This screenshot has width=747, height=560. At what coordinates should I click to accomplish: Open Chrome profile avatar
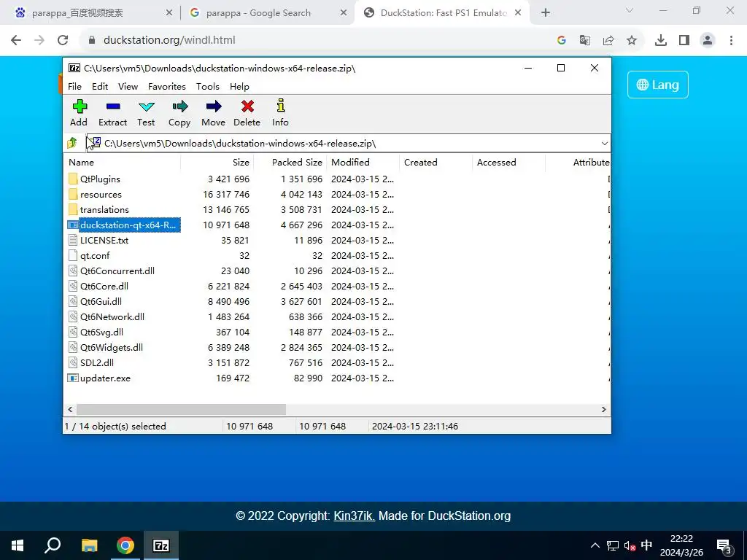click(708, 40)
